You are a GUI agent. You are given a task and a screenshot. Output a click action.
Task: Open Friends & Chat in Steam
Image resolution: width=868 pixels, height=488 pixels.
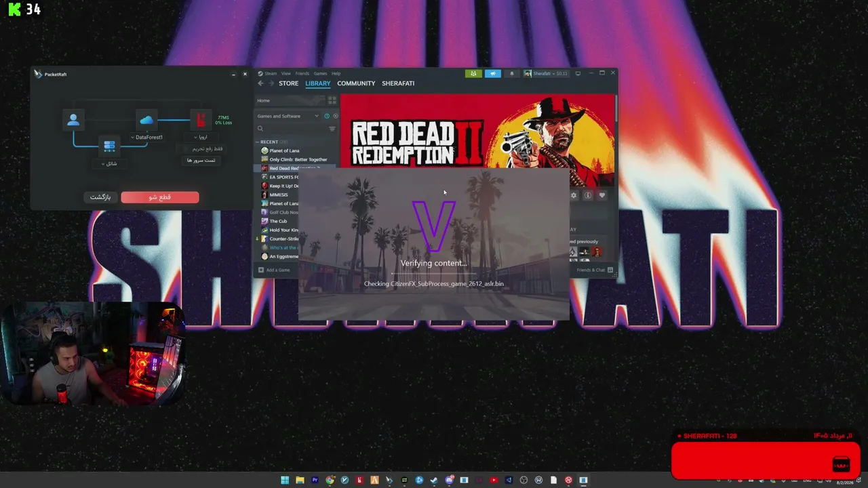(595, 270)
